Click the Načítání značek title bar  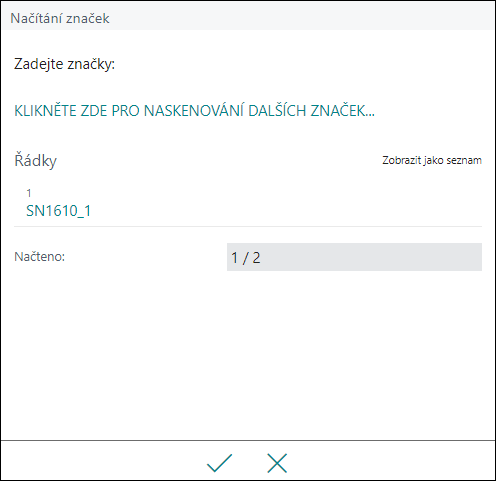pyautogui.click(x=248, y=18)
